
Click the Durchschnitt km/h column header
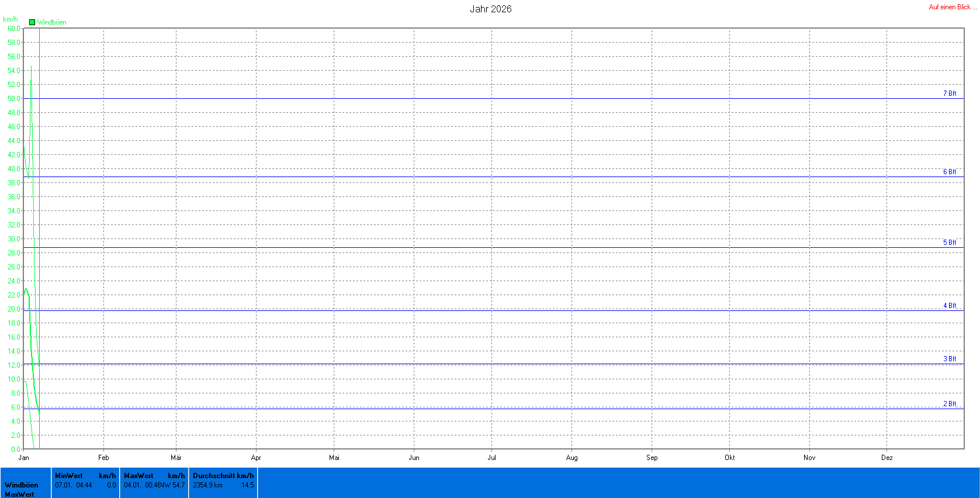coord(223,476)
